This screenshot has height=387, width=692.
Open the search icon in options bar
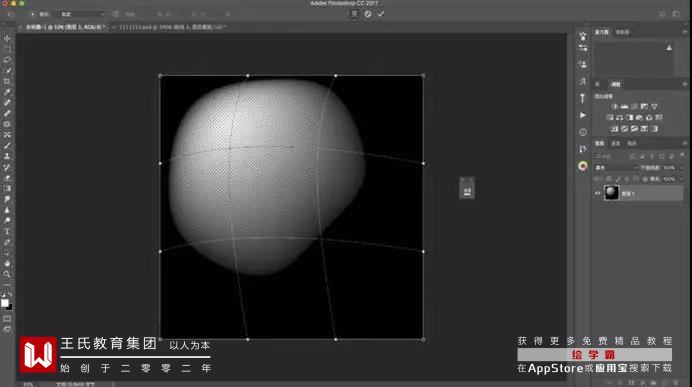point(662,14)
